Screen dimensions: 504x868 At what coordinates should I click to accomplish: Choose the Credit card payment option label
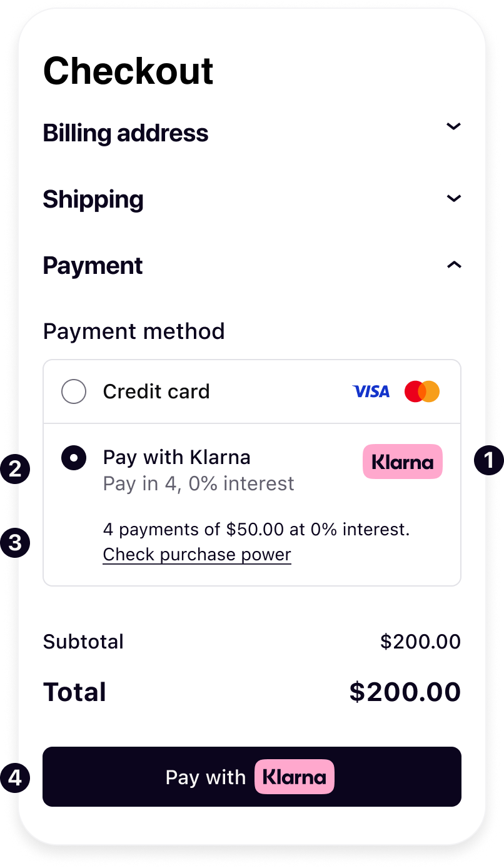click(156, 392)
